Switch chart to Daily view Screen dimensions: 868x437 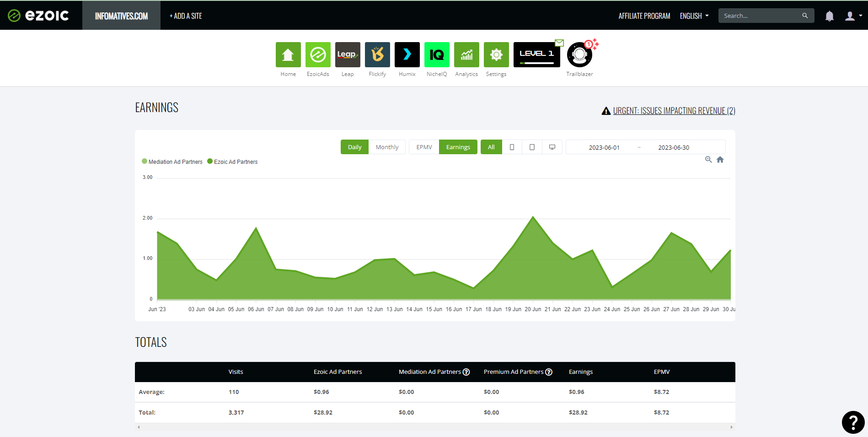(x=354, y=147)
